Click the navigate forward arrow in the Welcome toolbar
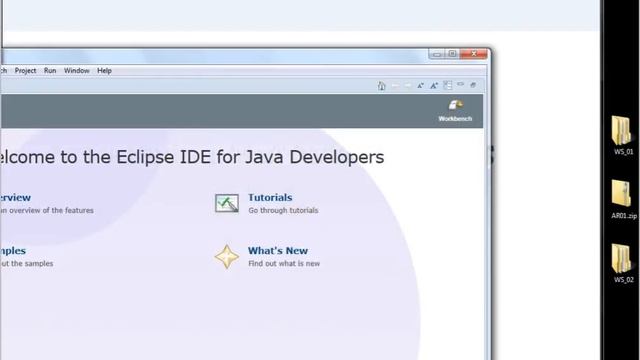640x360 pixels. click(x=408, y=86)
